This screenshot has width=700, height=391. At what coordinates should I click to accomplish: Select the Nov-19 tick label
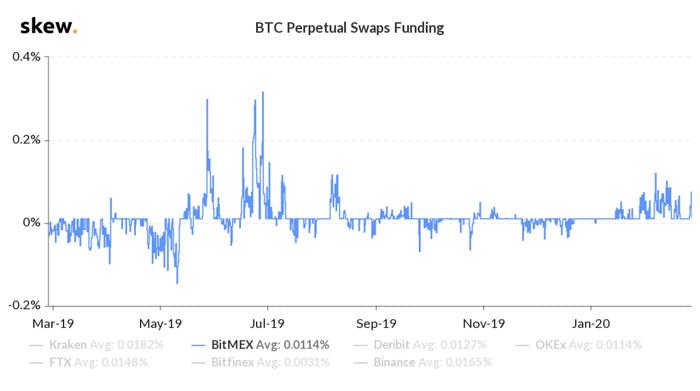click(483, 324)
